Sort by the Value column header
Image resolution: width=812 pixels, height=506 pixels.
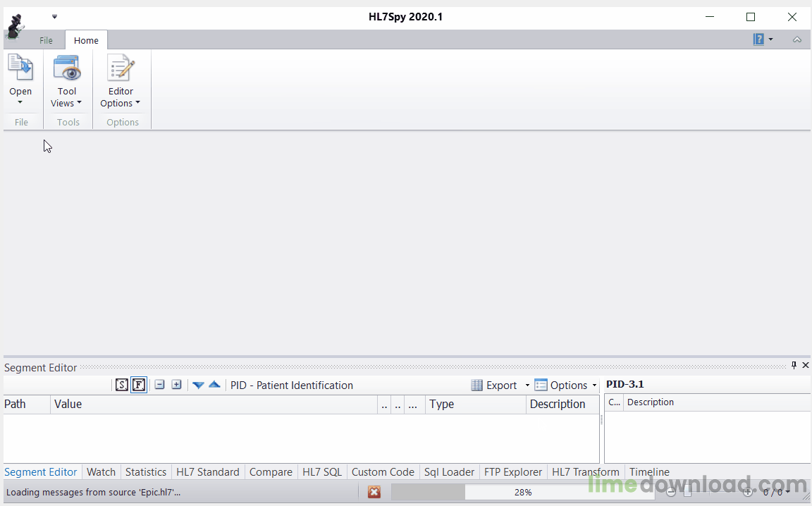point(214,404)
